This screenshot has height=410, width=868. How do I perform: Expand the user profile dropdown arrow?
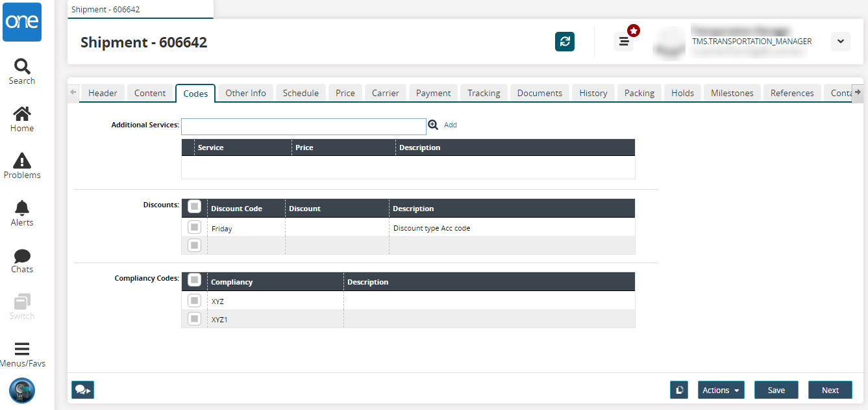click(x=840, y=42)
